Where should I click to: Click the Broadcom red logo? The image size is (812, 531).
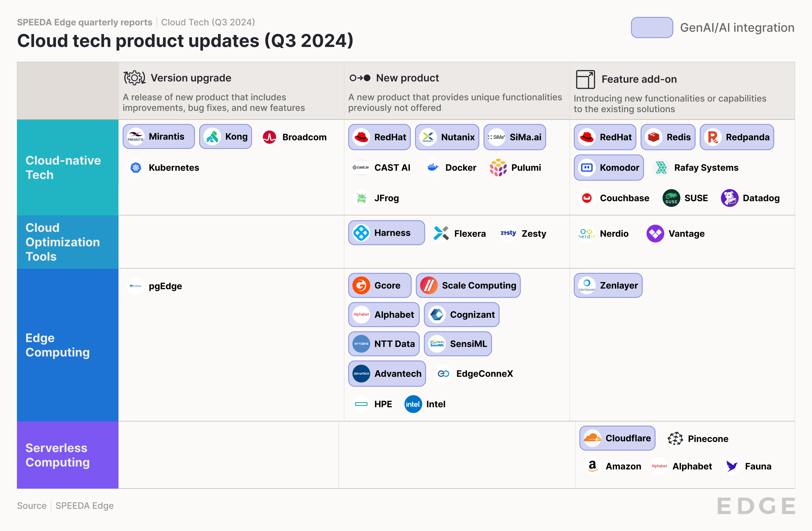(270, 137)
